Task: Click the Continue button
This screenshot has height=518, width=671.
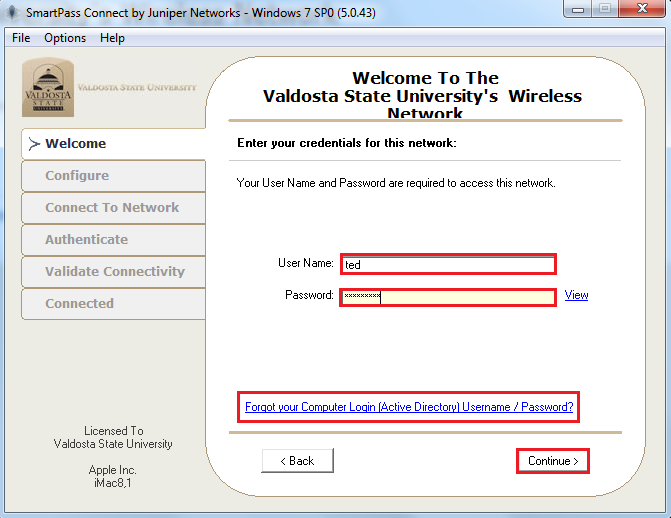Action: point(553,461)
